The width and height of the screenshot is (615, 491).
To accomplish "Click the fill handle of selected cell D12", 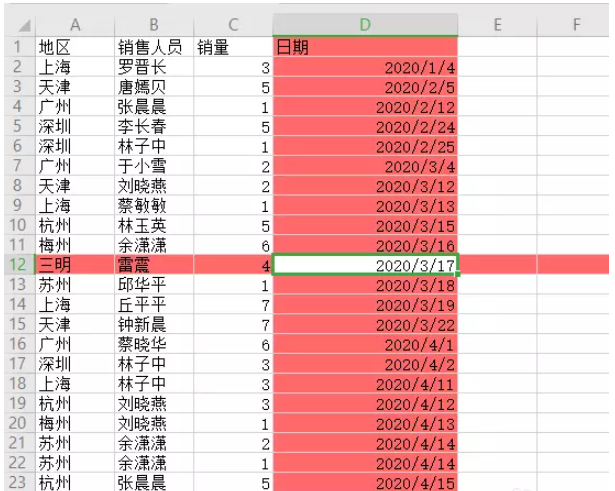I will click(x=458, y=274).
